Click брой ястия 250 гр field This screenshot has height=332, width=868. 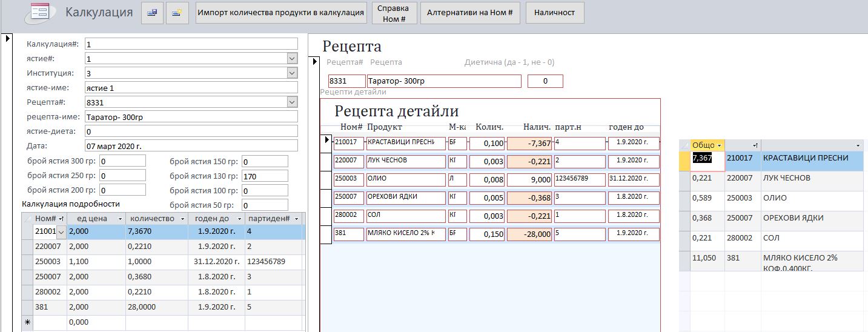click(122, 175)
